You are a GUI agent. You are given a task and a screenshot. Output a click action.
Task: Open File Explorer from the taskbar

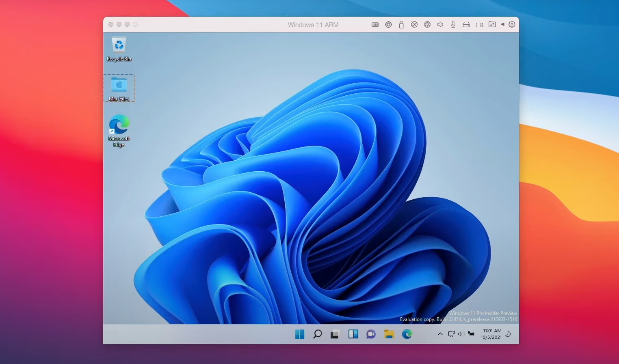click(x=389, y=334)
